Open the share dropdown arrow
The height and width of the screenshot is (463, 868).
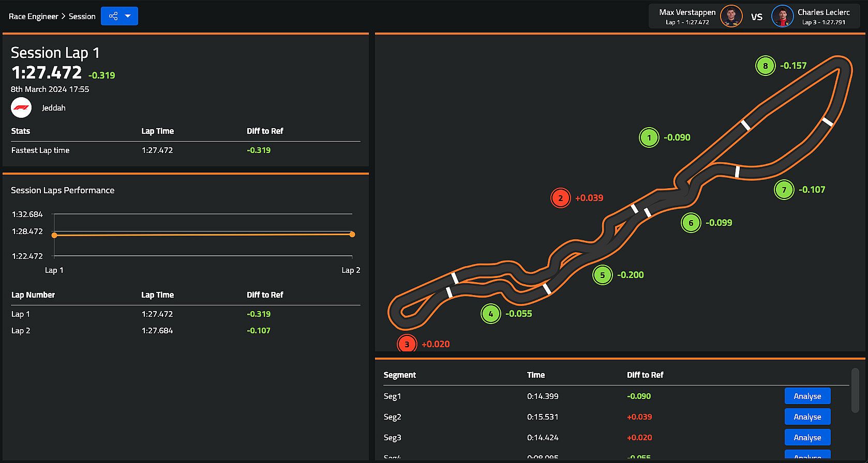pos(128,16)
